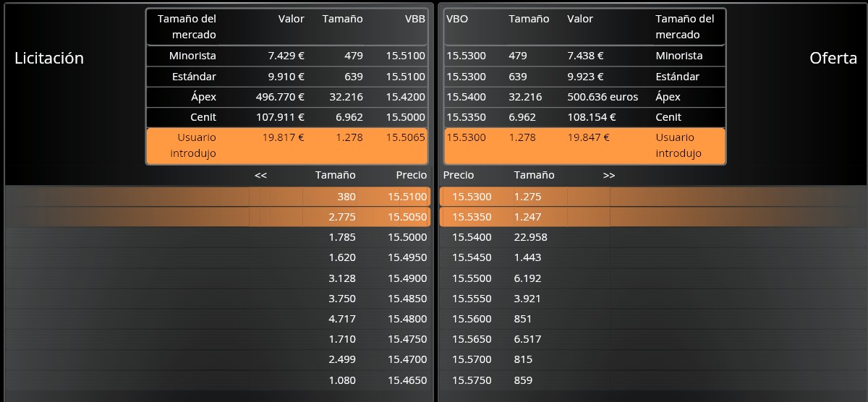Screen dimensions: 868x402
Task: Select the Ápex row with 496.770 € value
Action: click(x=287, y=96)
